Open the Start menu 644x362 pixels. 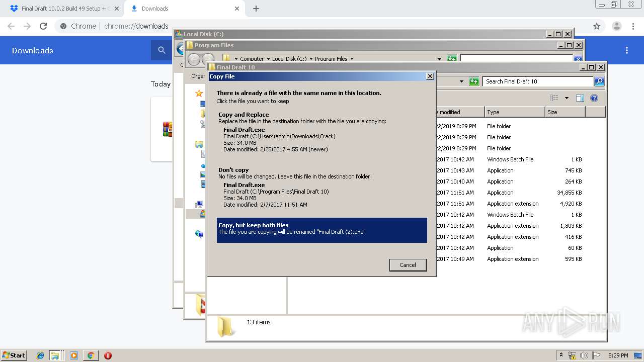(x=14, y=355)
